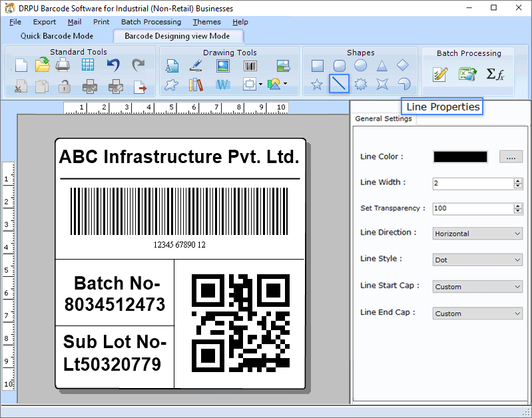Image resolution: width=532 pixels, height=418 pixels.
Task: Click the Excel import batch icon
Action: pos(467,74)
